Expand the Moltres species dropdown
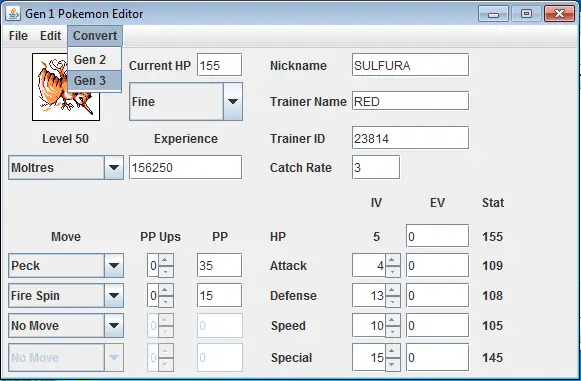 pos(114,168)
